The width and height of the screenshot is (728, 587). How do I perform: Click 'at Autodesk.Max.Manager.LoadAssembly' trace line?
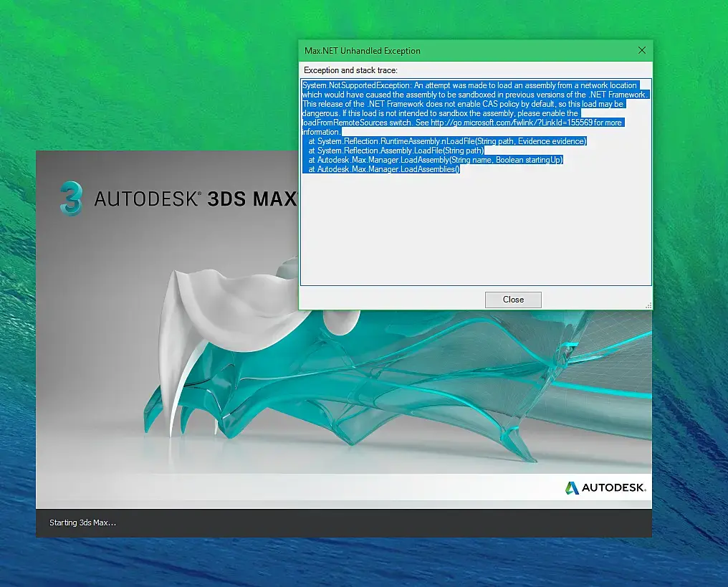click(x=435, y=160)
